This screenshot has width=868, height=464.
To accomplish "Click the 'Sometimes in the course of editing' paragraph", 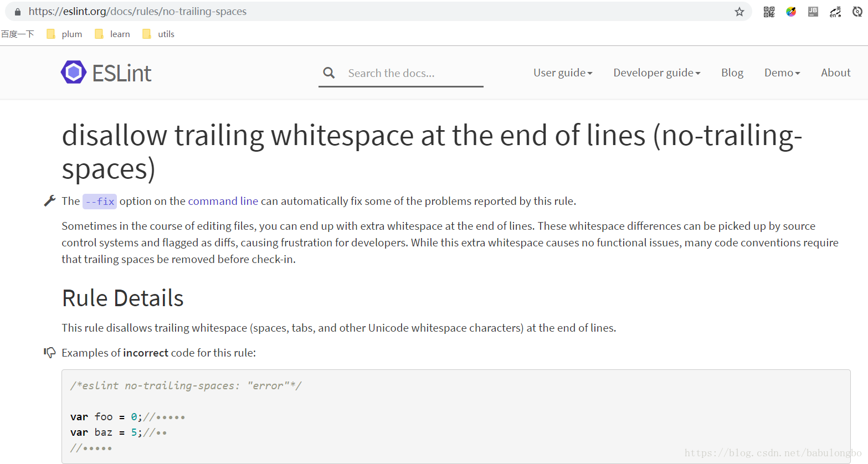I will pos(450,243).
